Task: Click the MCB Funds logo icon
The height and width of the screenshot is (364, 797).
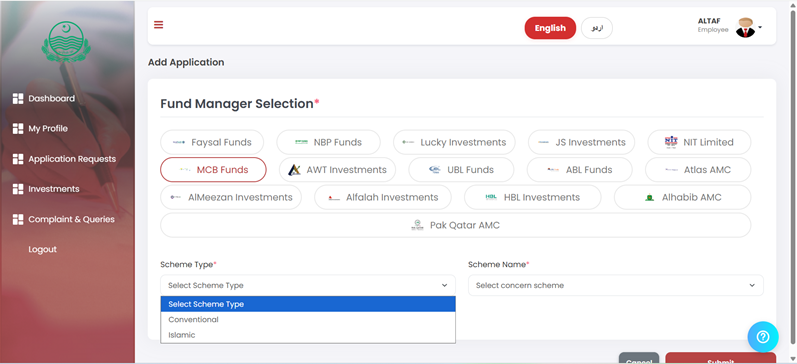Action: click(185, 170)
